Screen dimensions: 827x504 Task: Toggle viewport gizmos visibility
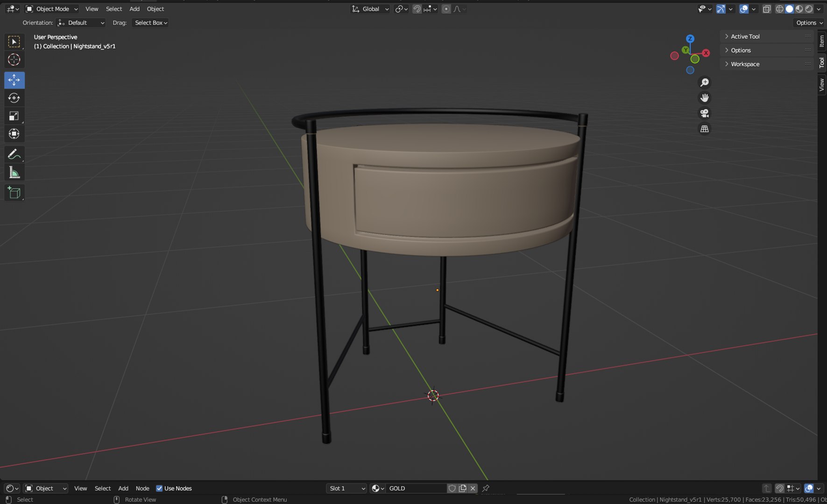[721, 9]
